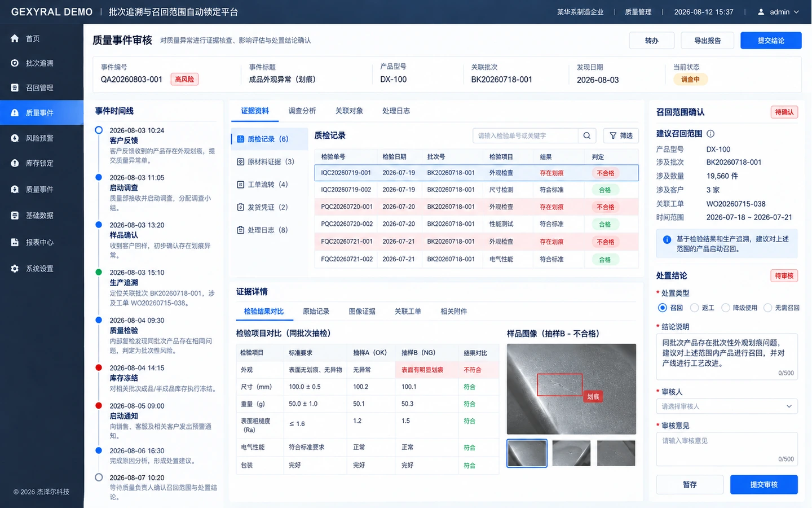Click the 提交审核 button

tap(764, 485)
